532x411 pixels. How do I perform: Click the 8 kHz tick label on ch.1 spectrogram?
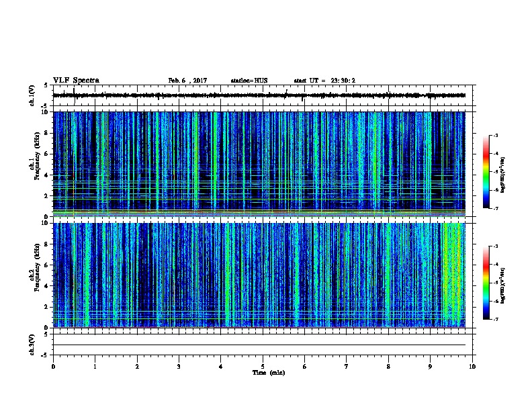(46, 133)
